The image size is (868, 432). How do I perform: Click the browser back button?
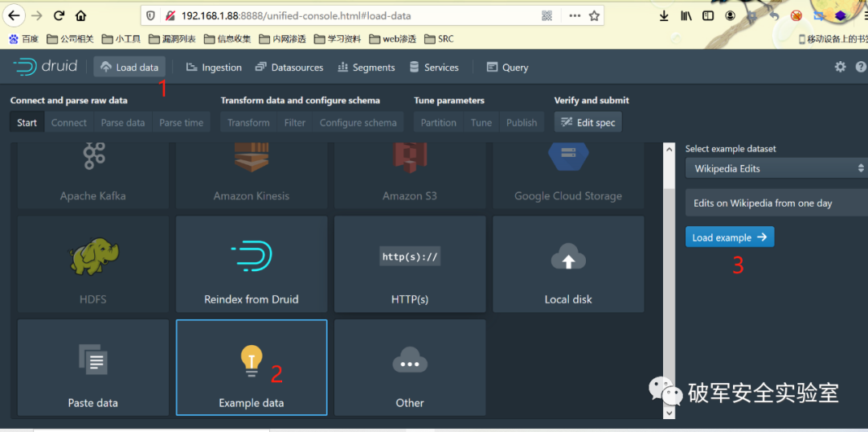14,16
